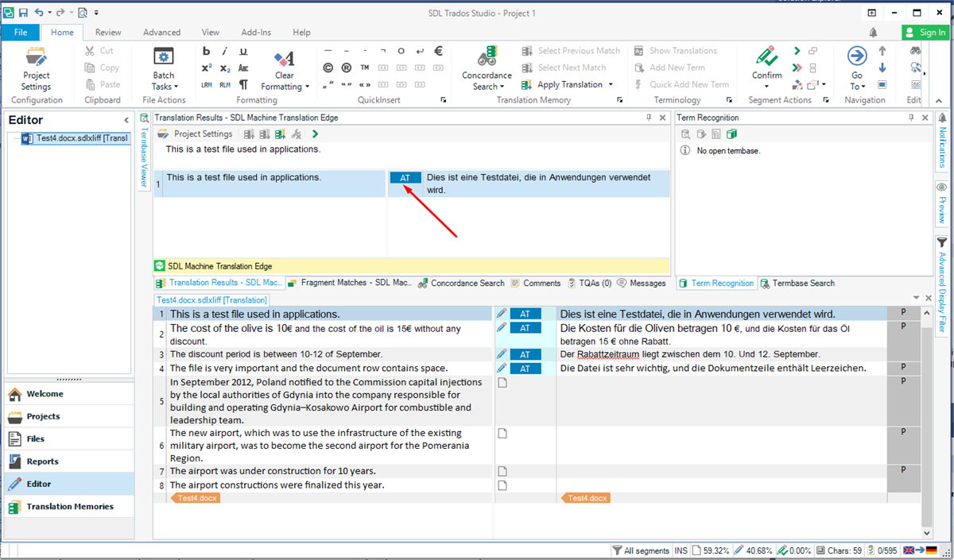This screenshot has width=954, height=560.
Task: Insert the copyright symbol
Action: click(328, 68)
